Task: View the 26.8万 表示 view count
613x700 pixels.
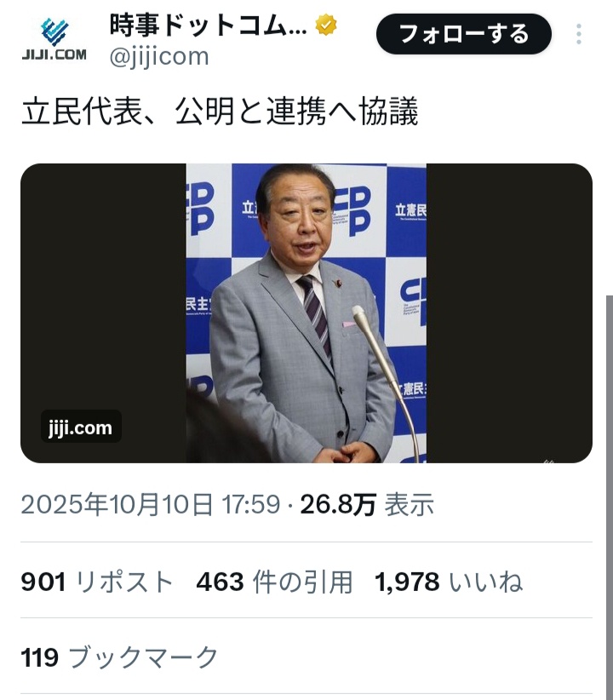Action: pos(367,504)
